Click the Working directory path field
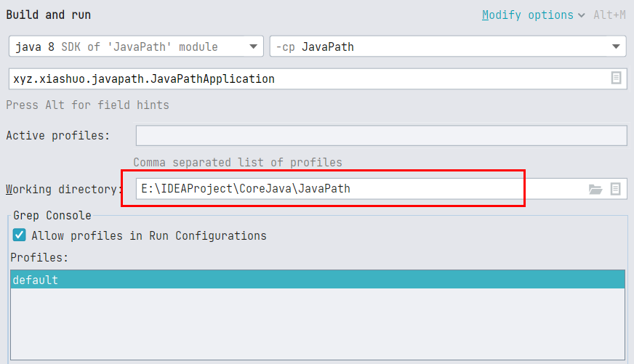 381,189
